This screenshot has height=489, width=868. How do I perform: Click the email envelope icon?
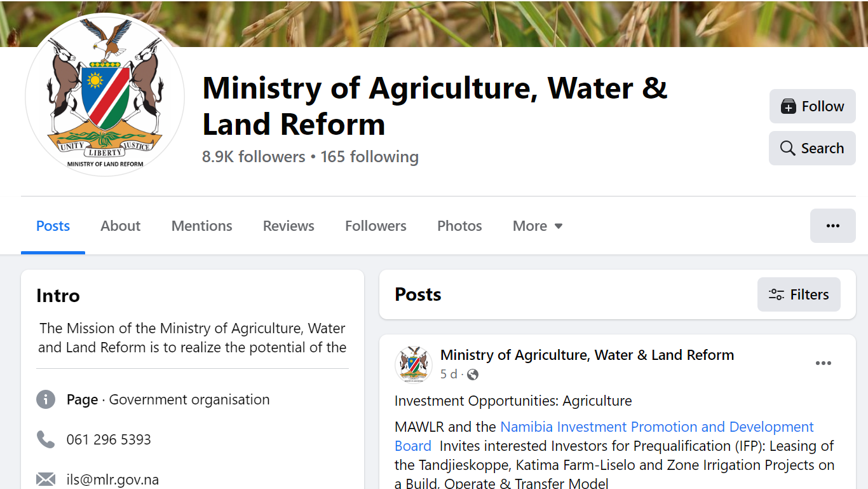pos(46,479)
